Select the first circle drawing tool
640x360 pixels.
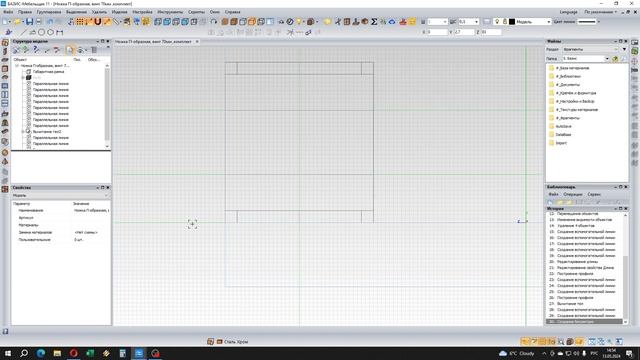pyautogui.click(x=41, y=32)
